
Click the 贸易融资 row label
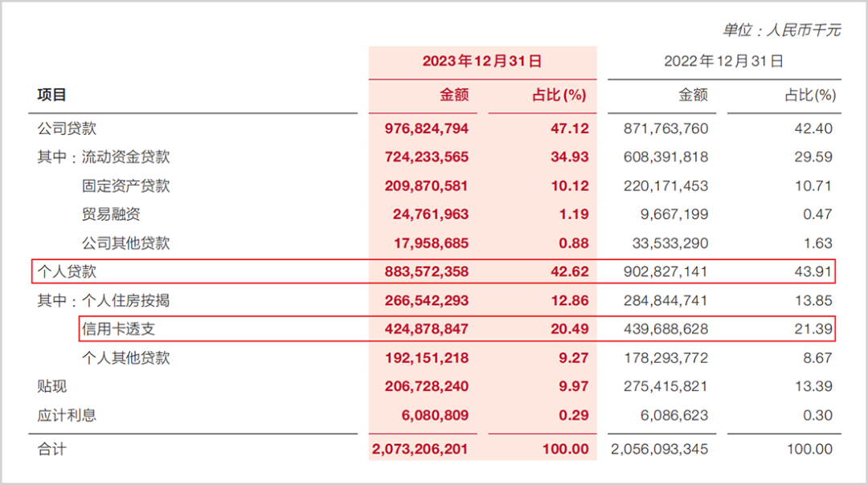(111, 214)
